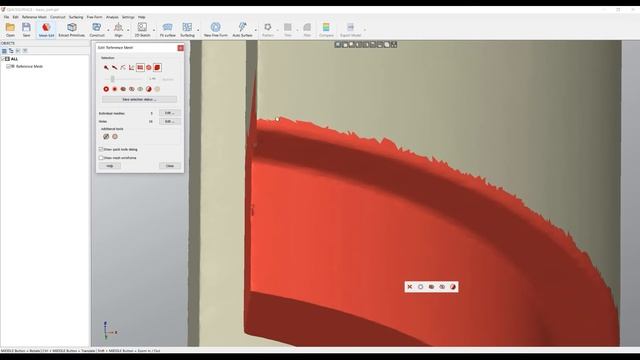
Task: Select Reference Mesh in the object tree
Action: click(x=29, y=66)
